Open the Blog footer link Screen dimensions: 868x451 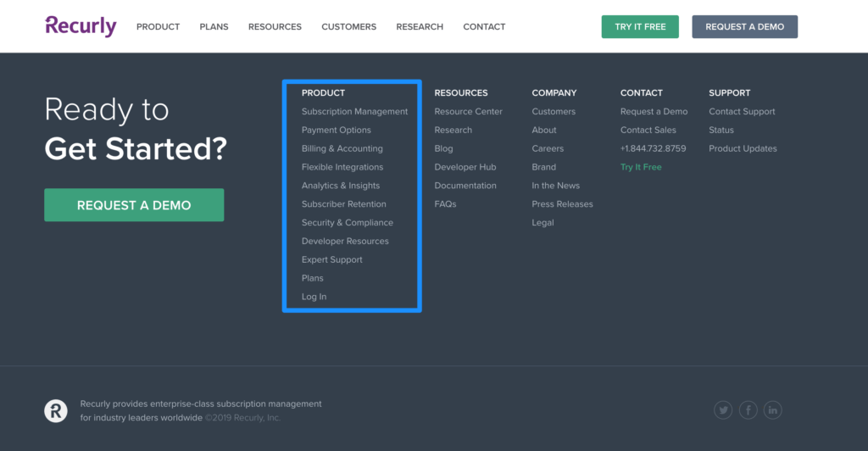point(443,148)
